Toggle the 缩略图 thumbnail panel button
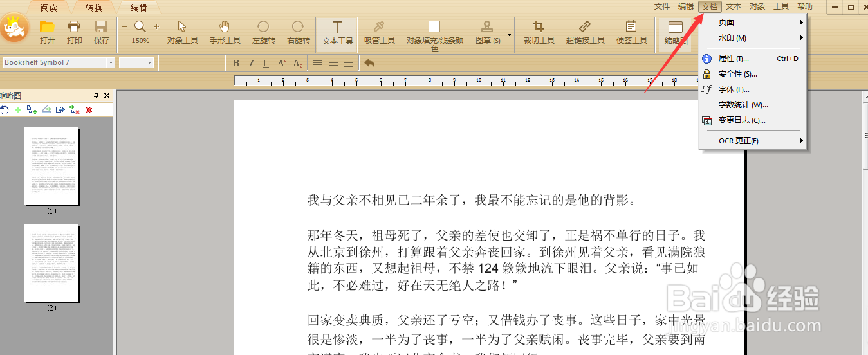 (x=675, y=35)
